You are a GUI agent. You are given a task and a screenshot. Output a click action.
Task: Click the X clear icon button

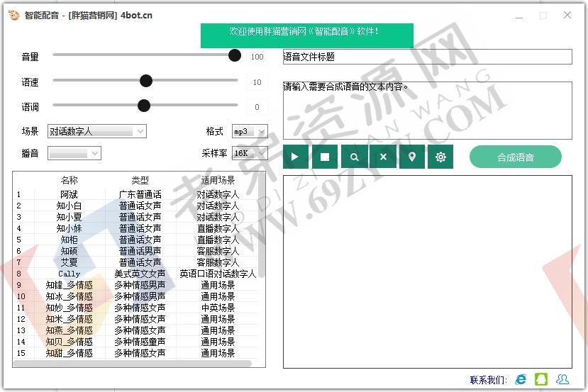383,157
